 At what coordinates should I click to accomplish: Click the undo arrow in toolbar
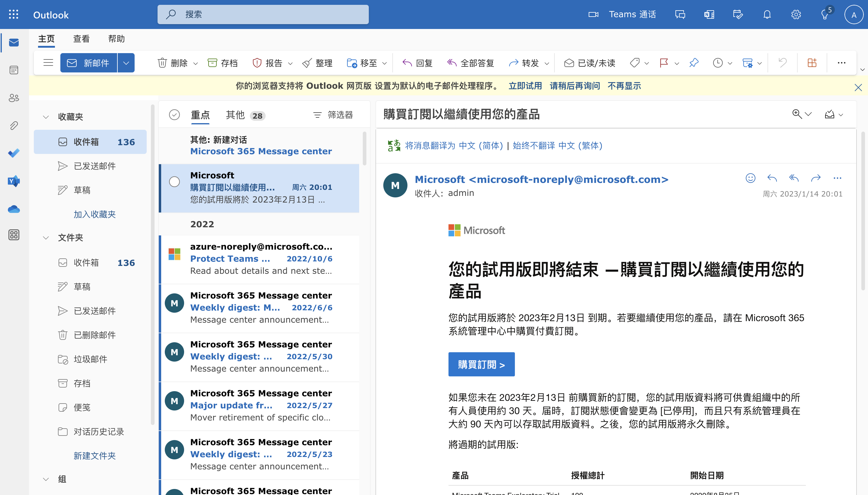tap(782, 62)
